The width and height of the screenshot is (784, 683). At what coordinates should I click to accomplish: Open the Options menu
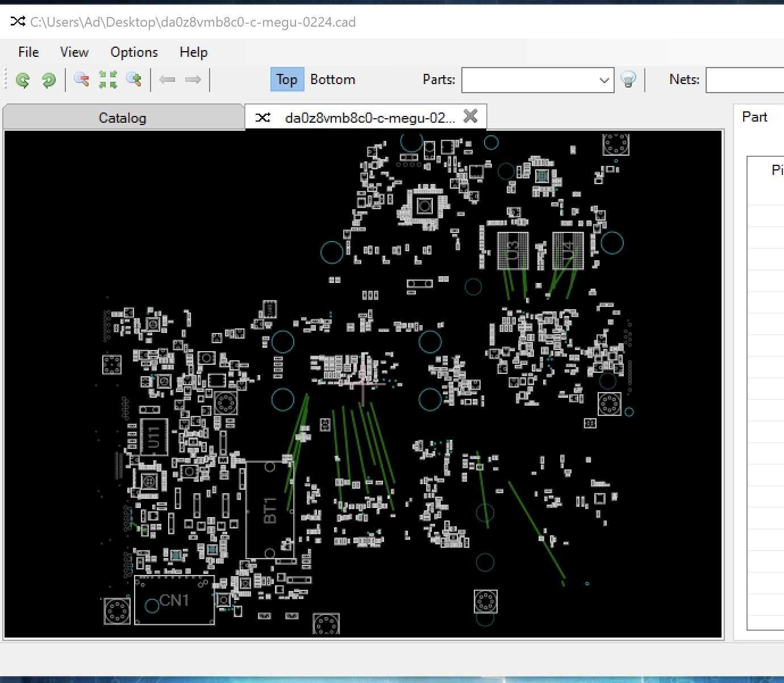pos(134,52)
